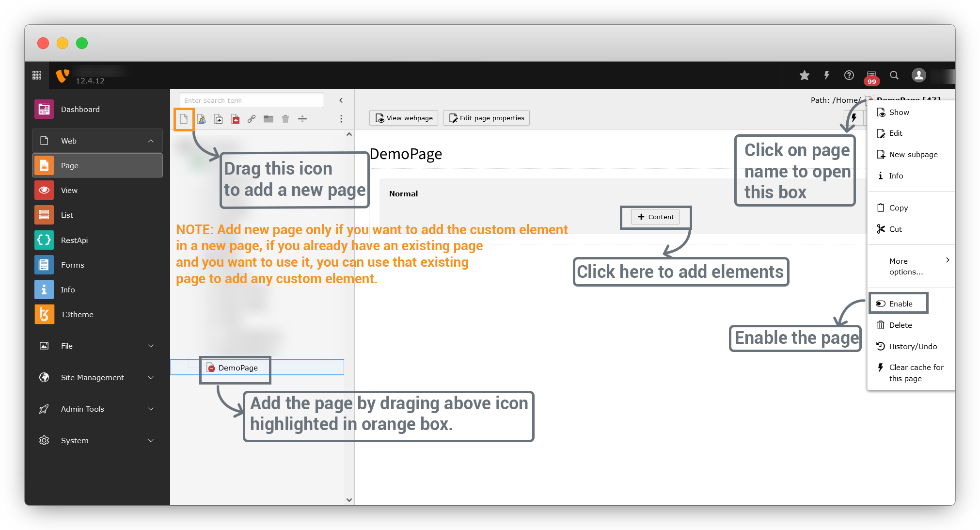Click the folder icon in tree toolbar
980x530 pixels.
tap(269, 119)
